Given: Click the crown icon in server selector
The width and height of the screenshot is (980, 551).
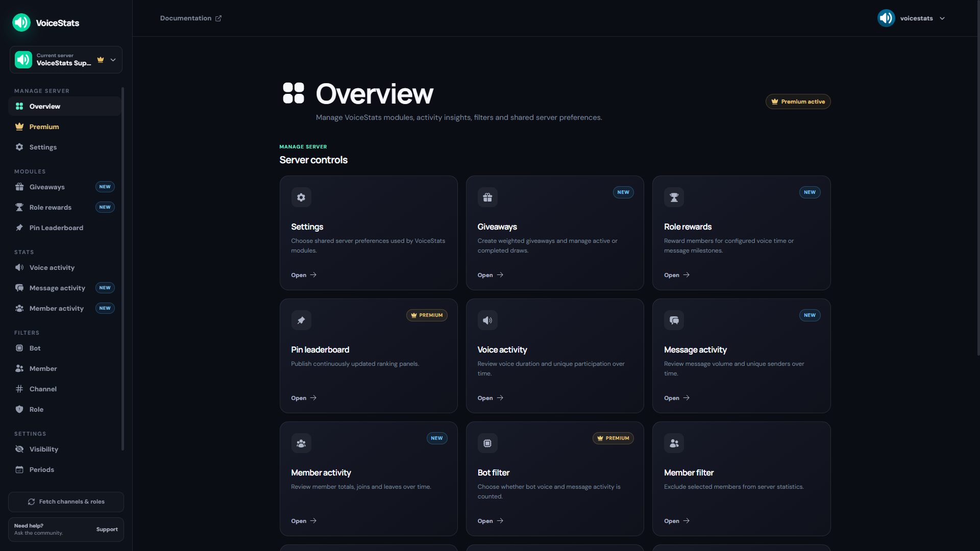Looking at the screenshot, I should [101, 60].
